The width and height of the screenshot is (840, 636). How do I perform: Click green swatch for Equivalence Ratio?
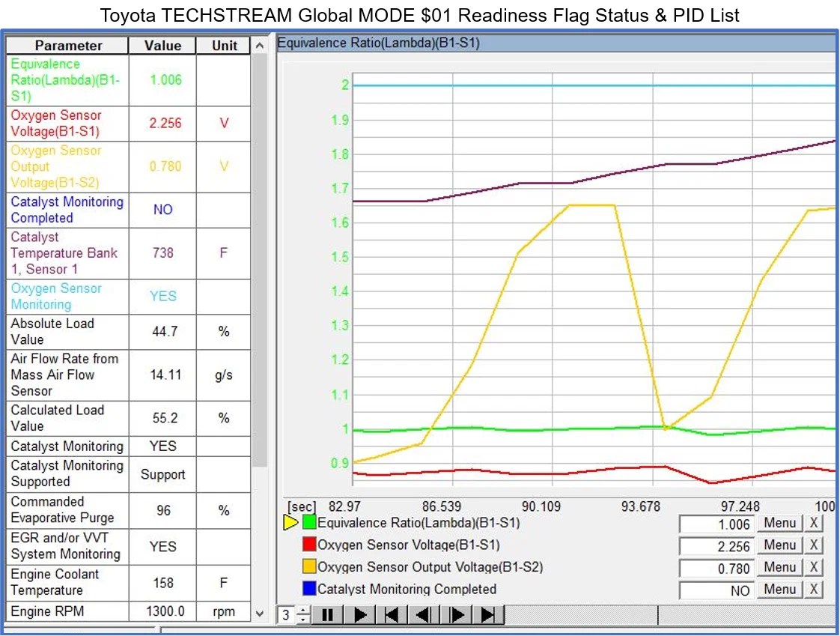tap(309, 522)
